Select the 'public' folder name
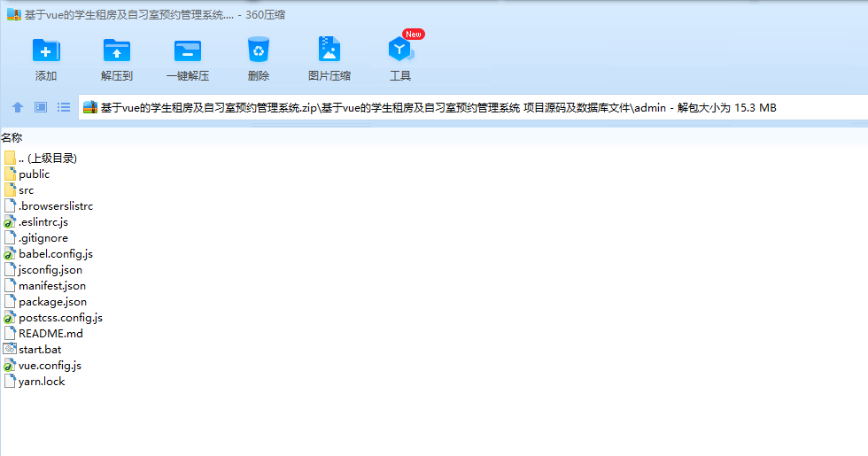The image size is (868, 456). (x=35, y=174)
